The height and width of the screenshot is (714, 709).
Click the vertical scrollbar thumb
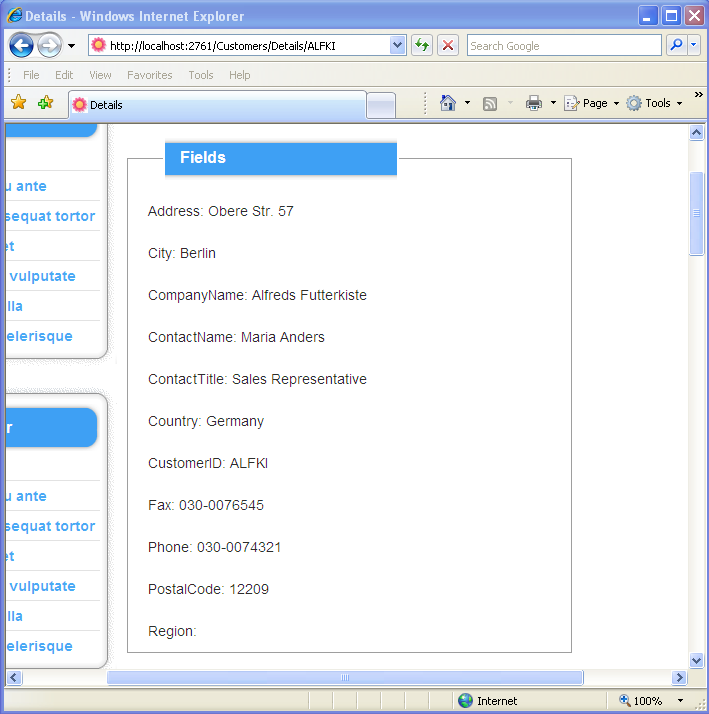pos(696,213)
